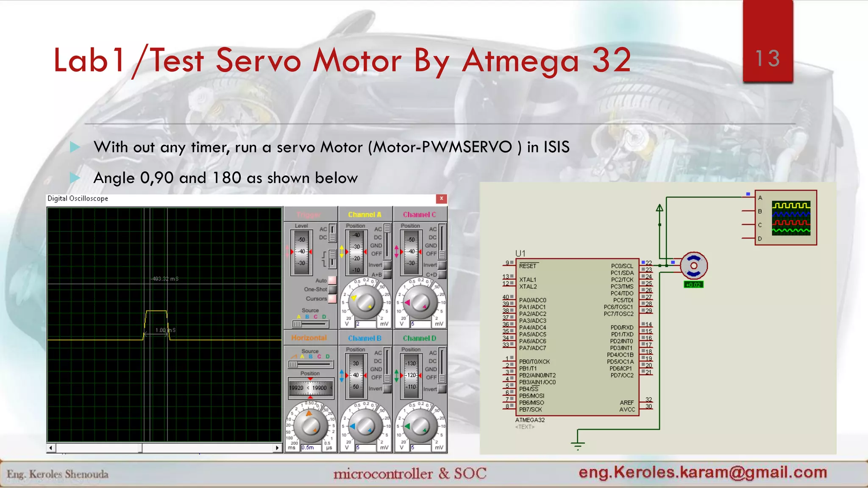868x488 pixels.
Task: Toggle the Cursors button
Action: point(332,299)
